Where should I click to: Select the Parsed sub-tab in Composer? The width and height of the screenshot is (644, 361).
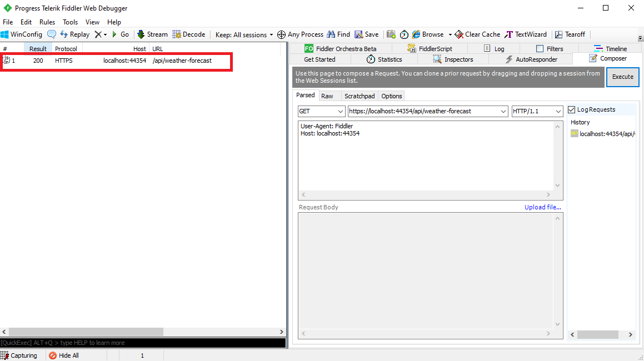[306, 96]
